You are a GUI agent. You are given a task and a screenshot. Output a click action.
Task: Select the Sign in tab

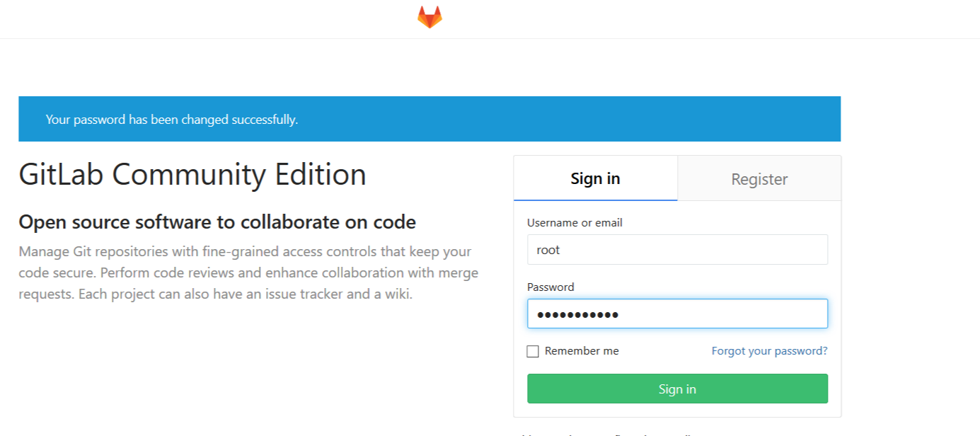(595, 179)
